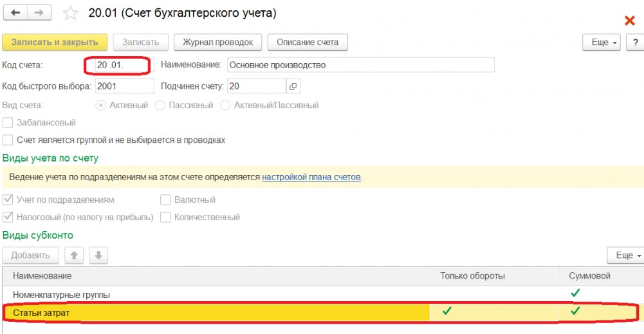Toggle the Валютный accounting checkbox

(x=165, y=200)
